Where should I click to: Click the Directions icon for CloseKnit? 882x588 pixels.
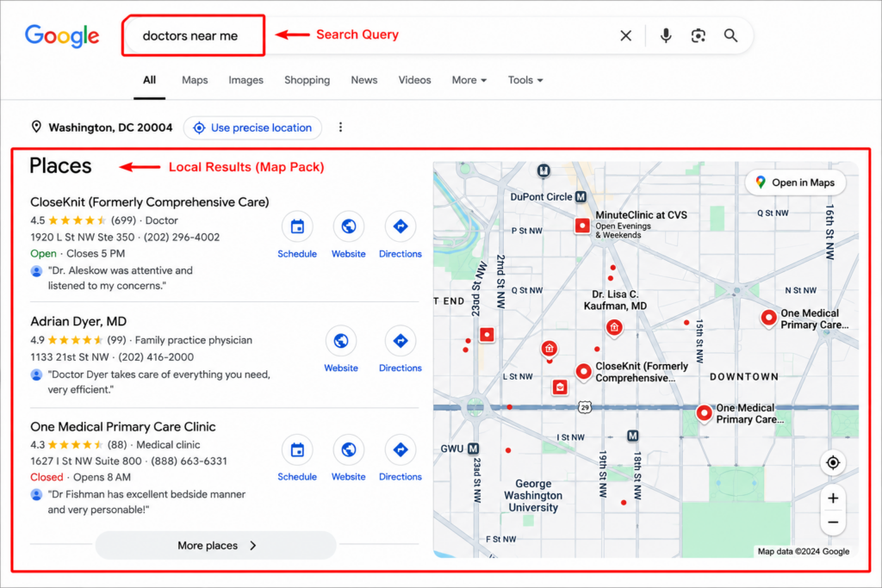click(400, 226)
